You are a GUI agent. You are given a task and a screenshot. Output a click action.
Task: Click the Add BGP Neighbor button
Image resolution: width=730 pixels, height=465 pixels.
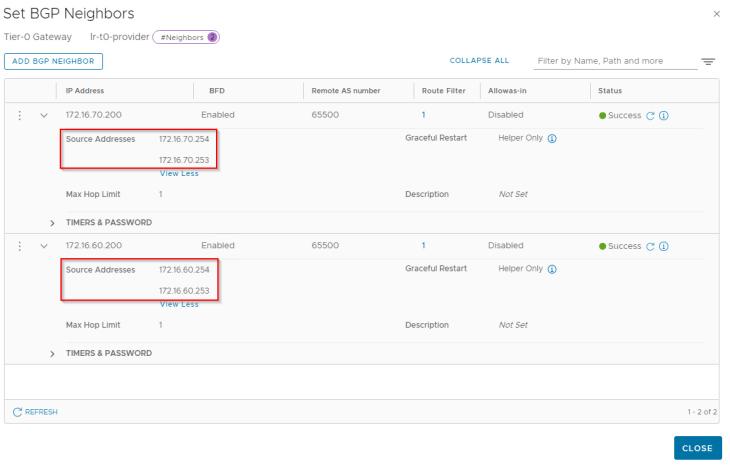pos(54,61)
